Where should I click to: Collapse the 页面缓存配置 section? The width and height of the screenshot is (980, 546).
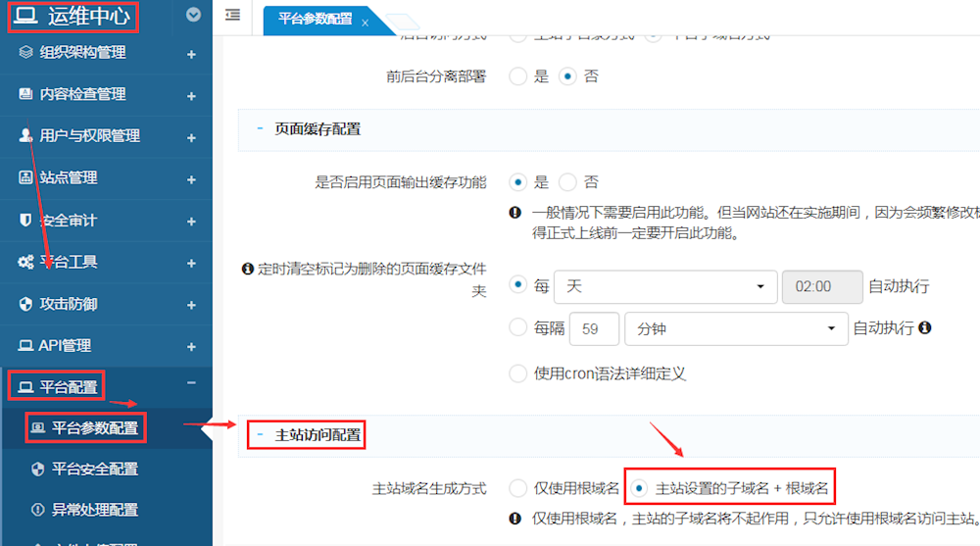pos(260,128)
